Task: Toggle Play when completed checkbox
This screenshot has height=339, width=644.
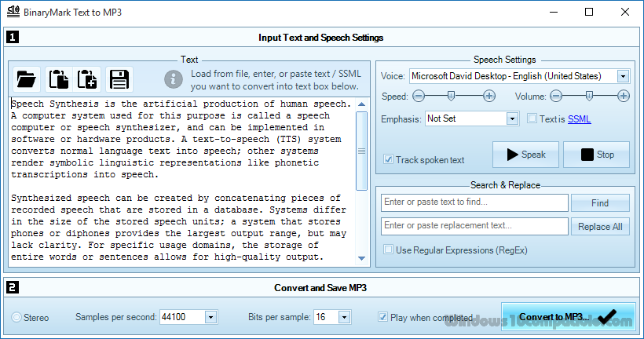Action: pyautogui.click(x=382, y=317)
